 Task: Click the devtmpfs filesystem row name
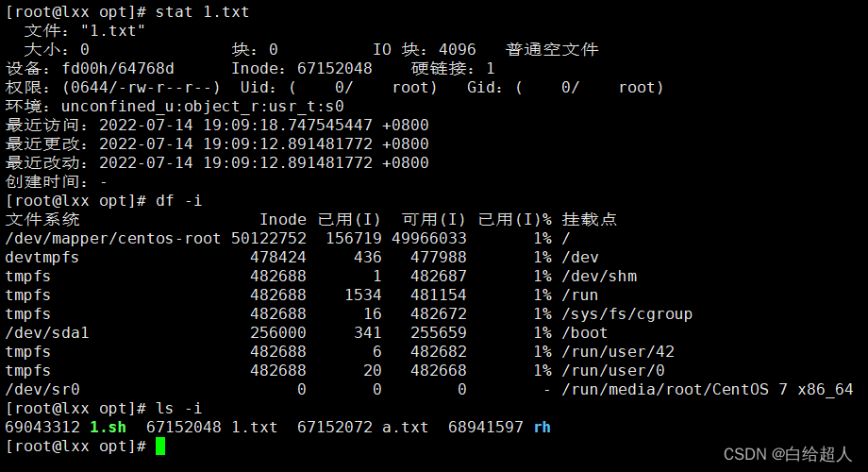42,257
